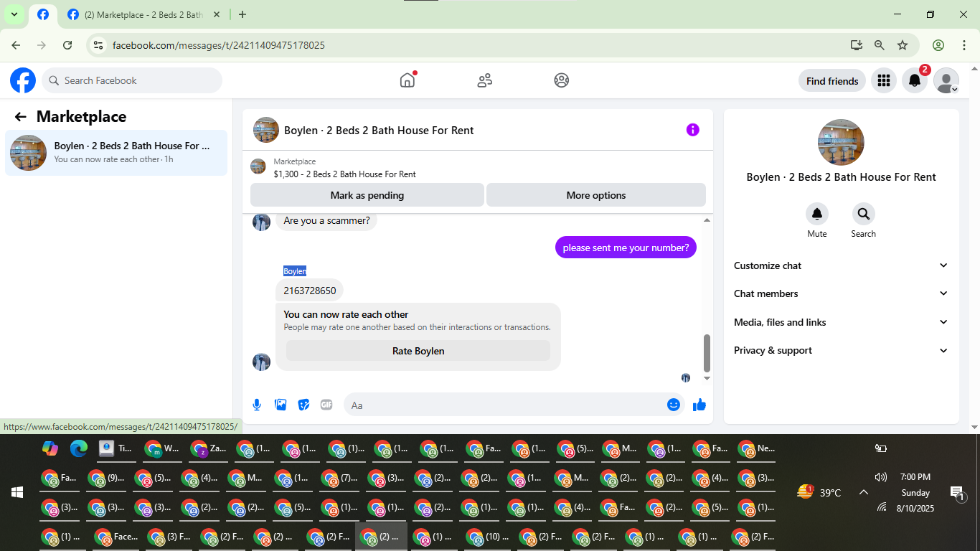Viewport: 980px width, 551px height.
Task: Open the notifications bell
Action: coord(915,80)
